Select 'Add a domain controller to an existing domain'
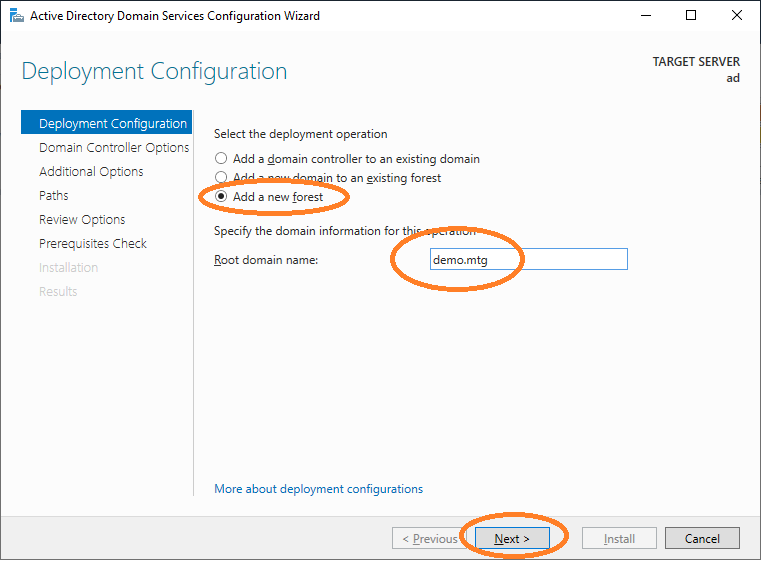Viewport: 761px width, 561px height. coord(221,159)
